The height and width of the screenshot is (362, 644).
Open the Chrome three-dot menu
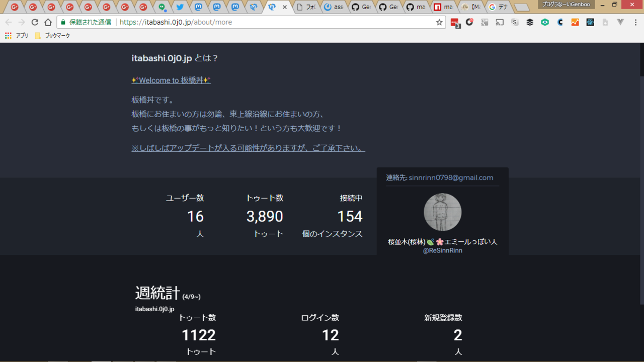coord(635,22)
